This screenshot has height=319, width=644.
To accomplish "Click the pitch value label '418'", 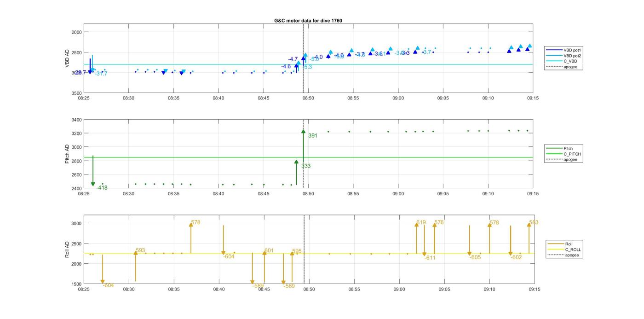I will [x=103, y=188].
